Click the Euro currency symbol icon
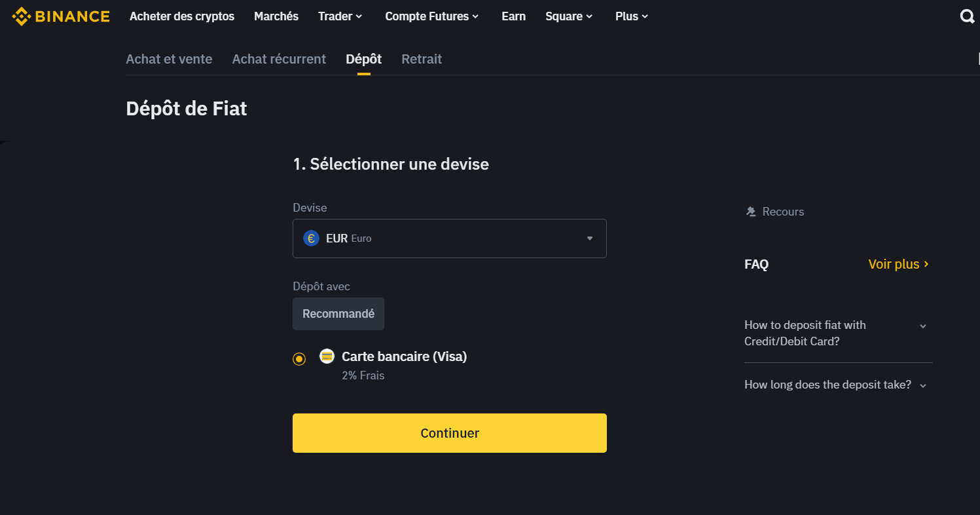 coord(311,238)
